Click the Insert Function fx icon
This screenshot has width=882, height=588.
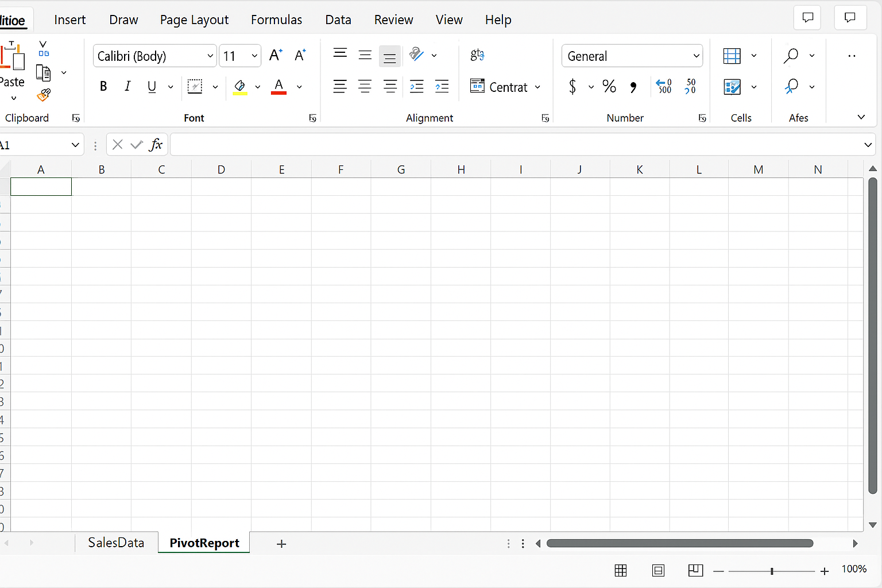coord(156,145)
